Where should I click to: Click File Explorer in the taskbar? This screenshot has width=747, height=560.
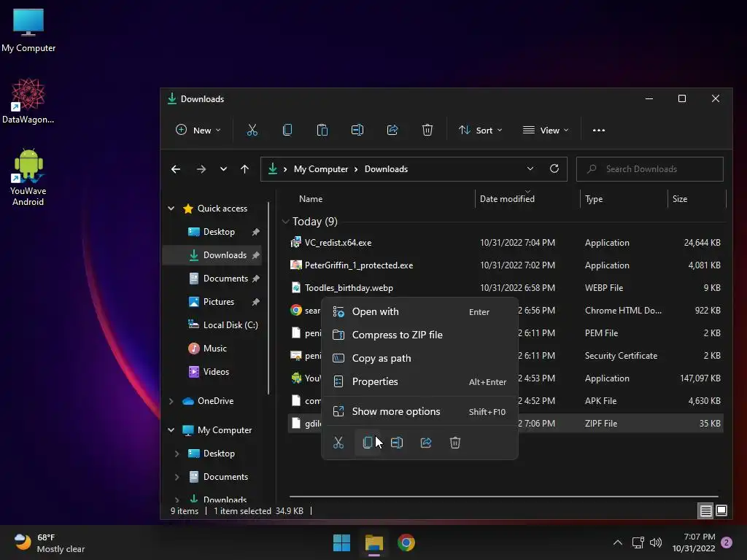click(374, 542)
